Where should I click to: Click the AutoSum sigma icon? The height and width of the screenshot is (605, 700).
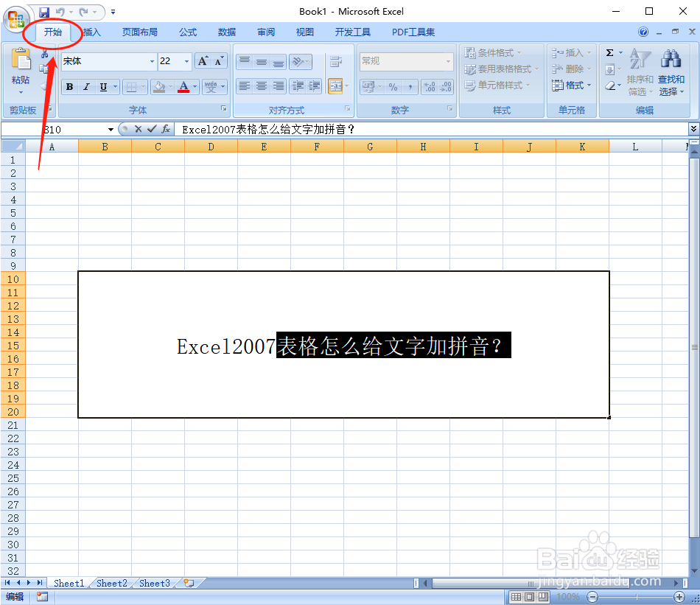click(610, 52)
